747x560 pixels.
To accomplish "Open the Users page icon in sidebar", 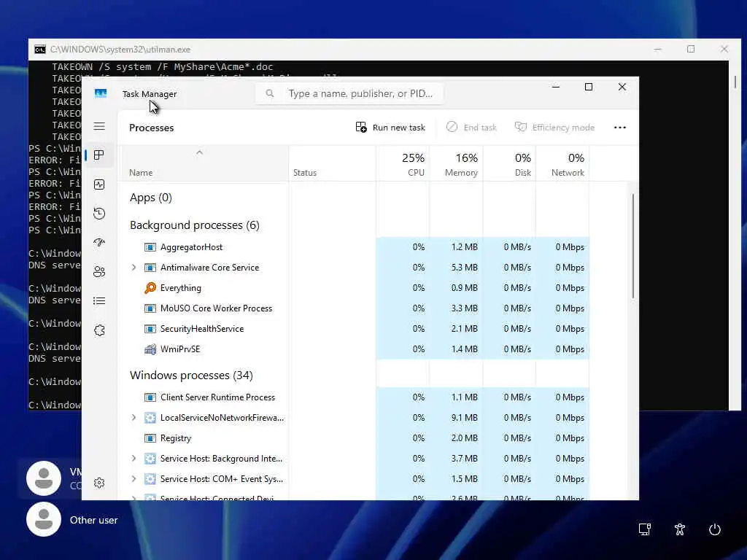I will tap(99, 272).
